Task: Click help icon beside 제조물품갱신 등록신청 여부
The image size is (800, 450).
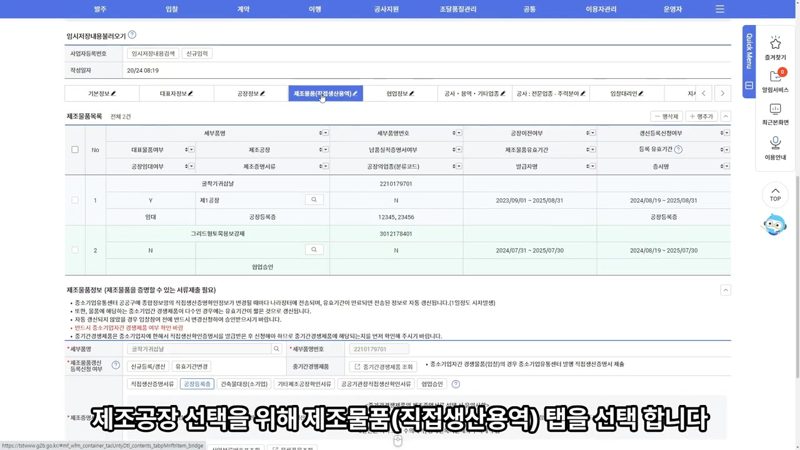Action: coord(116,365)
